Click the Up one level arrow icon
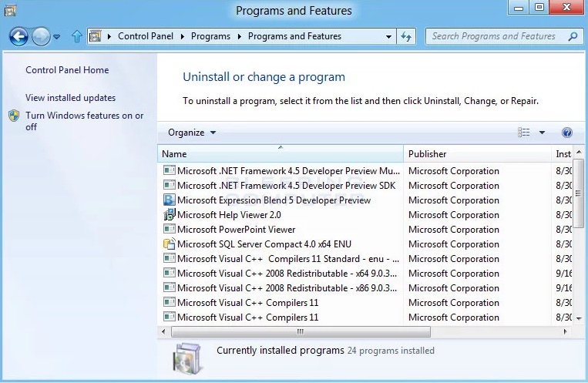Screen dimensions: 588x383 (76, 36)
